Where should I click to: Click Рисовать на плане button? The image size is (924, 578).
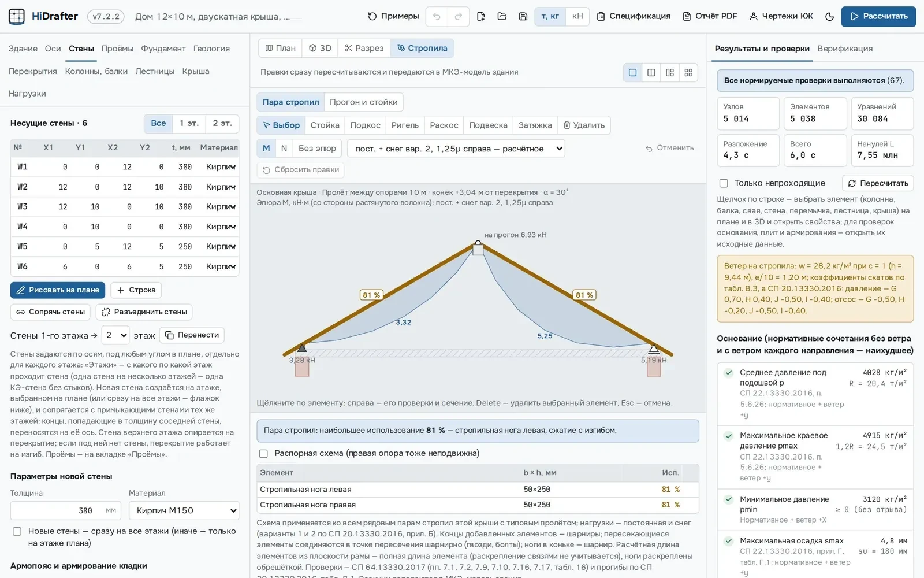(58, 290)
